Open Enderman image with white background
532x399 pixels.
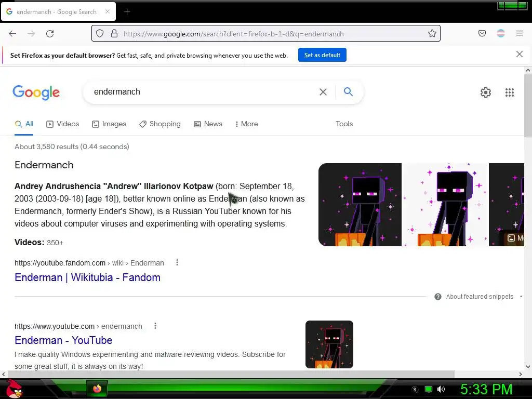tap(445, 205)
